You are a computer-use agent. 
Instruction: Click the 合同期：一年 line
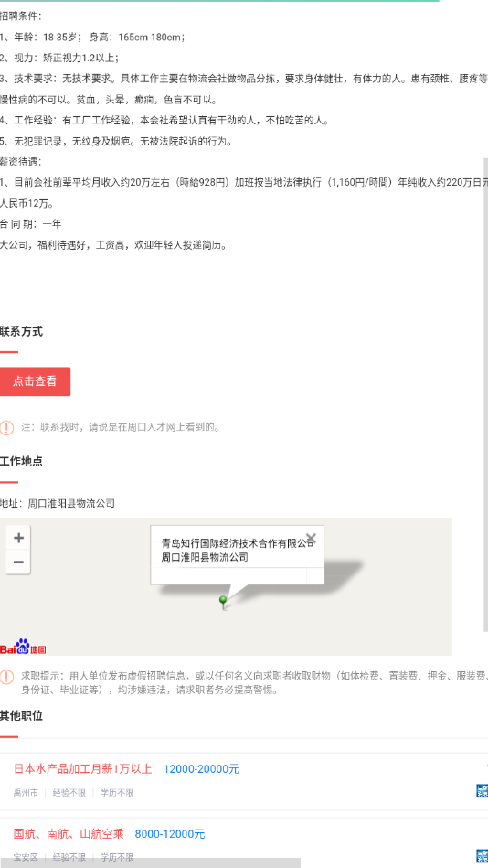click(30, 224)
